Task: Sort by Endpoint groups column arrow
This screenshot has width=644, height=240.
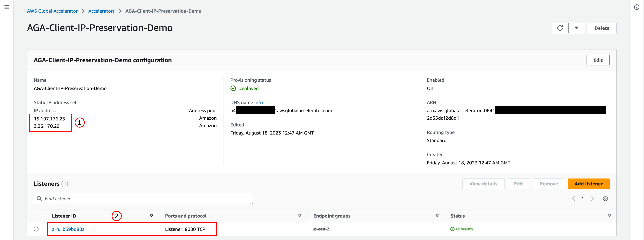Action: (x=437, y=216)
